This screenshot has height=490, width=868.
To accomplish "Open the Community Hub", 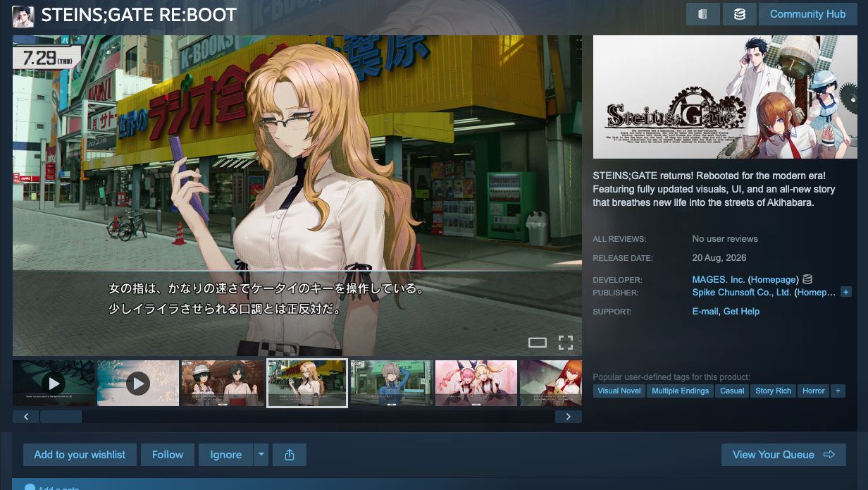I will 807,14.
